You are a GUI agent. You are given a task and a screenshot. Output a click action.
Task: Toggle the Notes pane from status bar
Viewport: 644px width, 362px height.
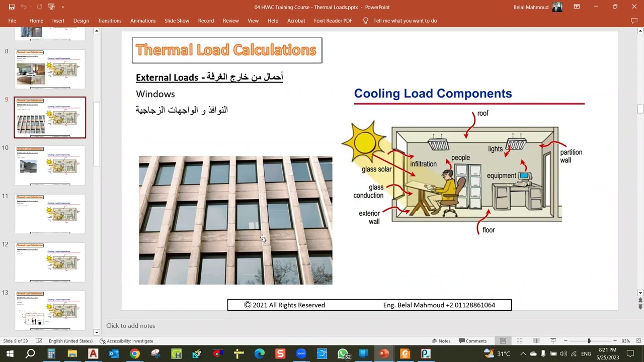tap(441, 341)
